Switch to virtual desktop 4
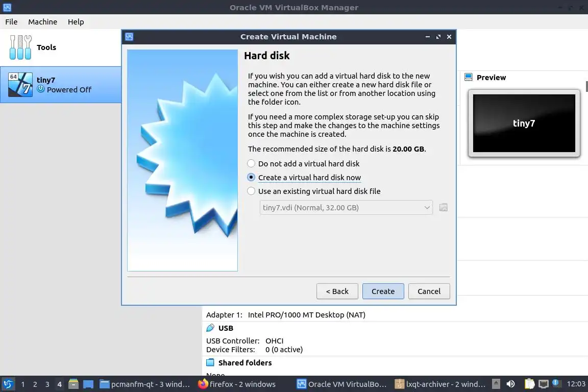Viewport: 588px width, 392px height. pos(59,384)
